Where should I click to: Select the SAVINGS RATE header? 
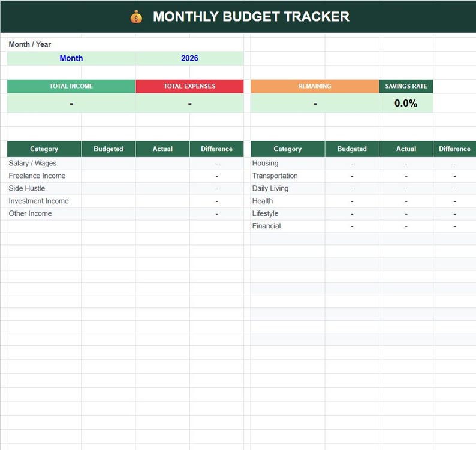[x=406, y=86]
